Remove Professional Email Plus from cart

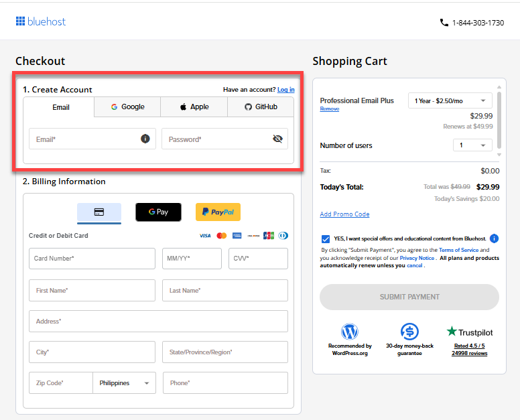(x=329, y=109)
